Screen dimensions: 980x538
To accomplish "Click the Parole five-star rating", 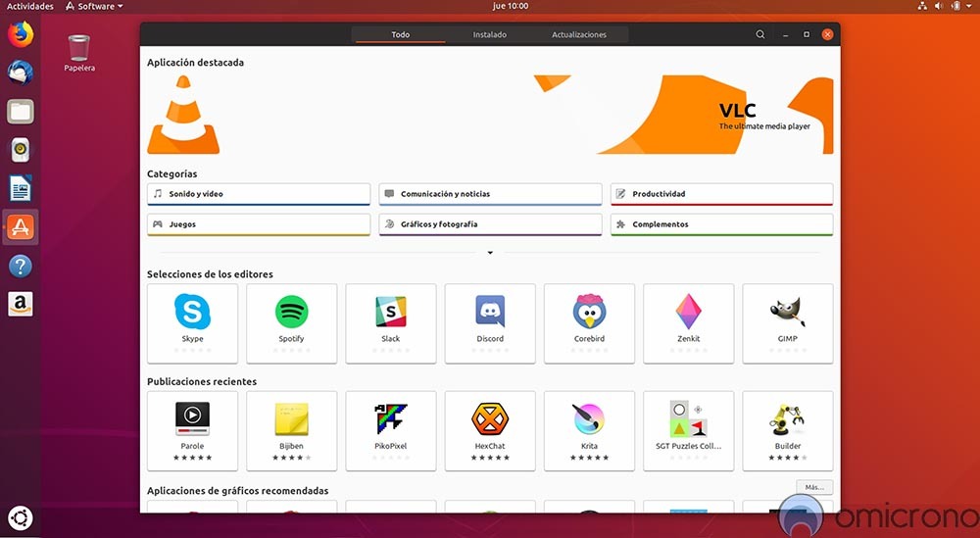I will (192, 458).
